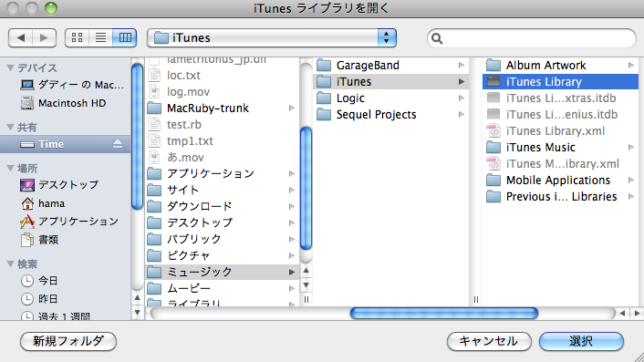Open the Logic folder
Image resolution: width=644 pixels, height=362 pixels.
click(390, 98)
